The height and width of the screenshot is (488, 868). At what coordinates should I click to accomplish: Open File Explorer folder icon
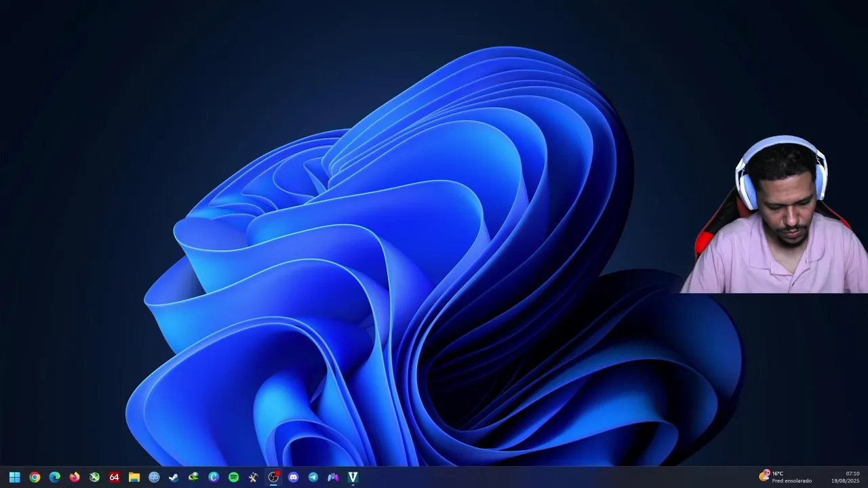[134, 477]
